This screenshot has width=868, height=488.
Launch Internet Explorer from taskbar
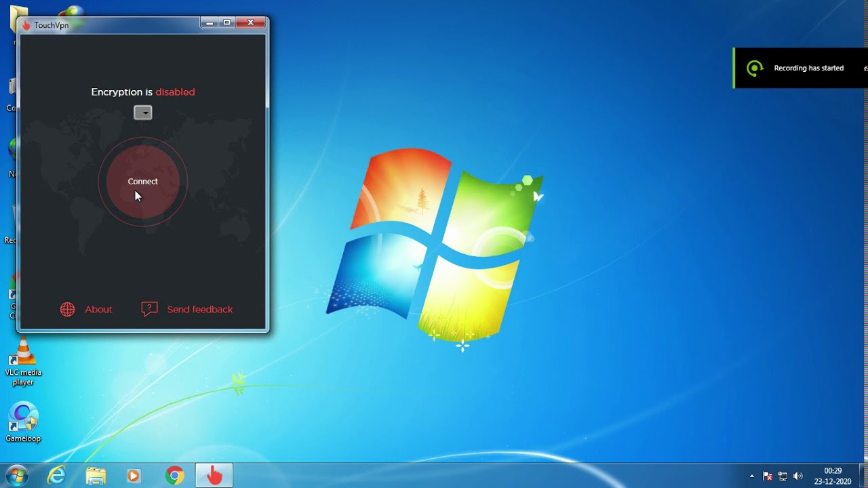pyautogui.click(x=57, y=476)
